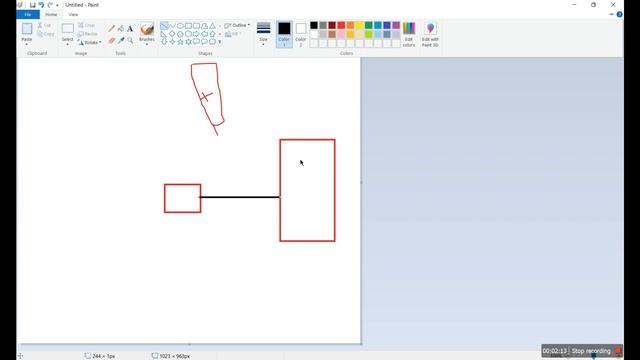Open Customize Quick Access Toolbar arrow
This screenshot has width=640, height=360.
tap(57, 5)
